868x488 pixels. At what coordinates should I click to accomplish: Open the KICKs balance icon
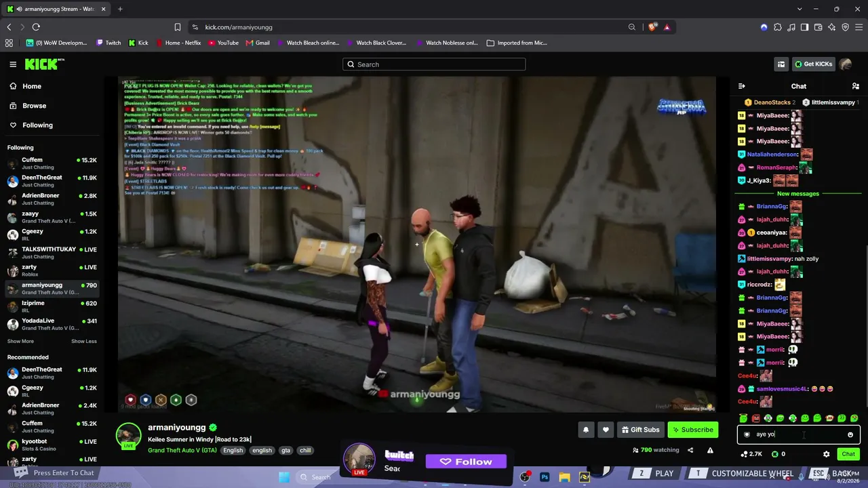(778, 454)
